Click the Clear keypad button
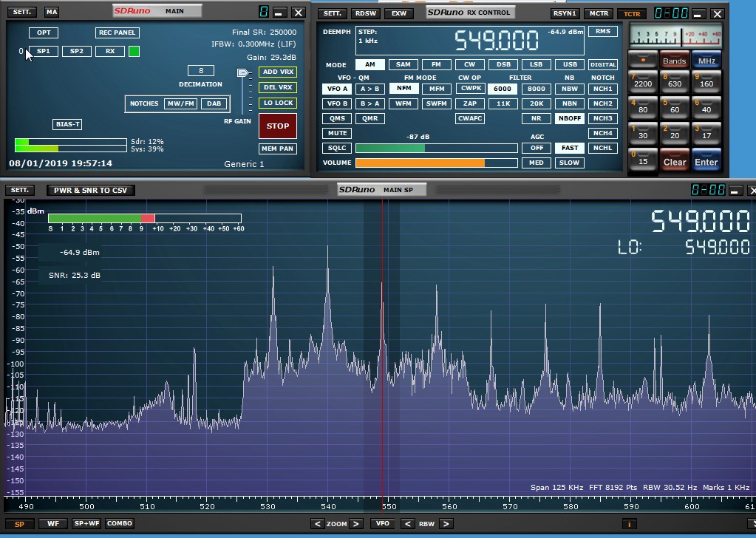 click(675, 160)
